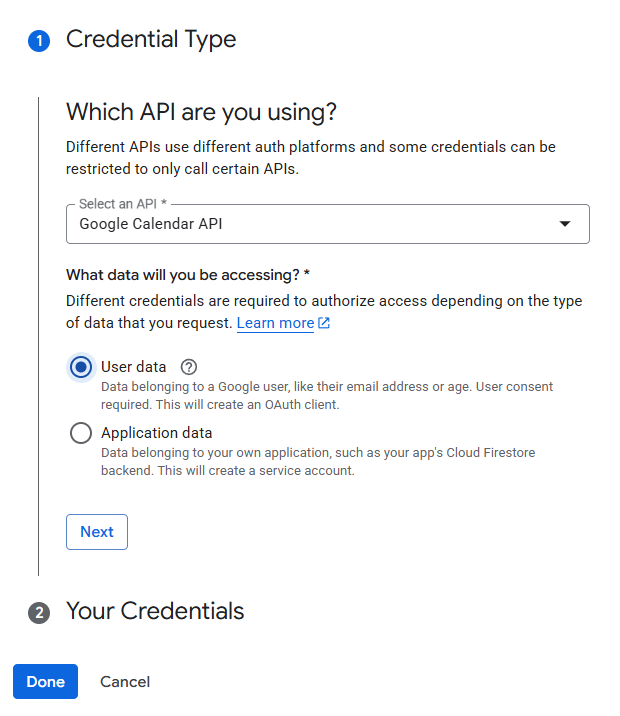Expand the Your Credentials section

coord(155,611)
